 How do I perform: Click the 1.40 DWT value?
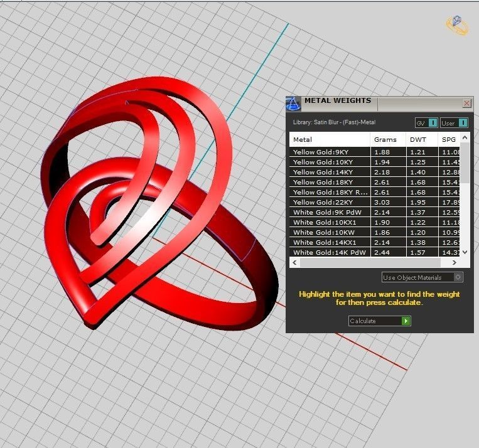[x=417, y=173]
